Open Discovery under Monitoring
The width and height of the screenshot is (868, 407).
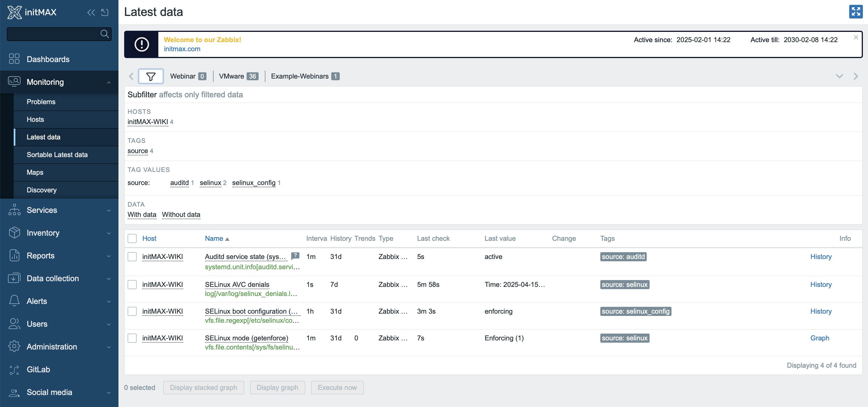pyautogui.click(x=42, y=190)
